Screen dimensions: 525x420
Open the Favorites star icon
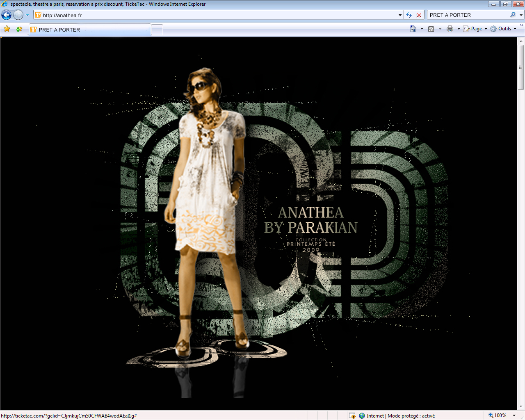pyautogui.click(x=7, y=29)
